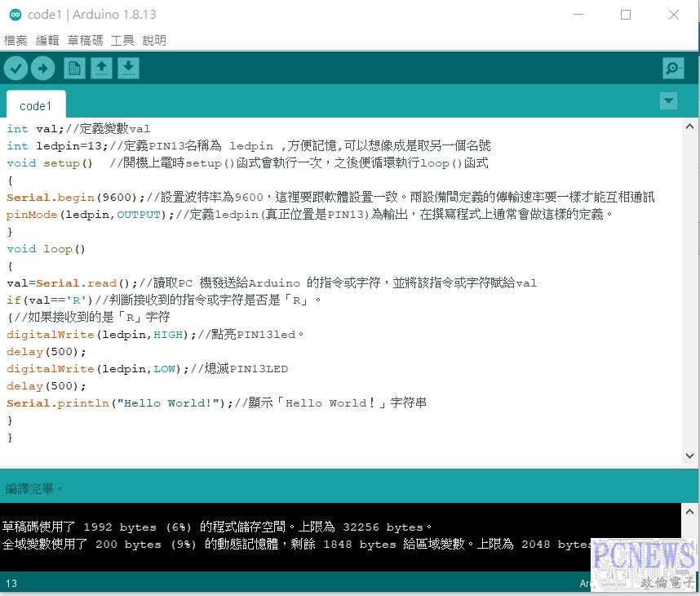The image size is (700, 596).
Task: Select the code1 sketch tab
Action: pyautogui.click(x=36, y=106)
